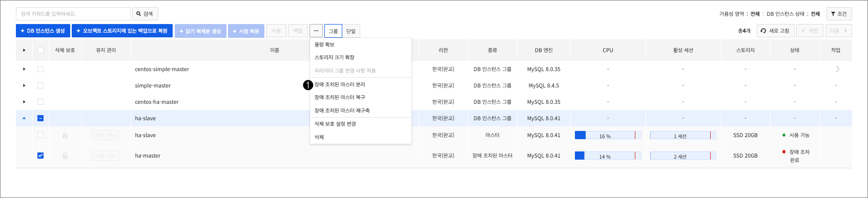Click 사용 가능 button in ha-master row
Viewport: 868px width, 198px height.
(x=105, y=156)
